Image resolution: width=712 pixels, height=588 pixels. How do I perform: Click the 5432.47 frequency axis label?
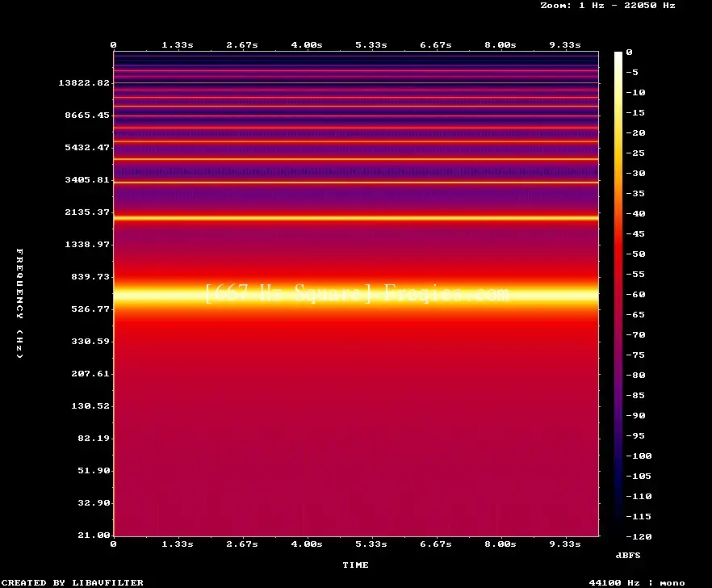[87, 147]
